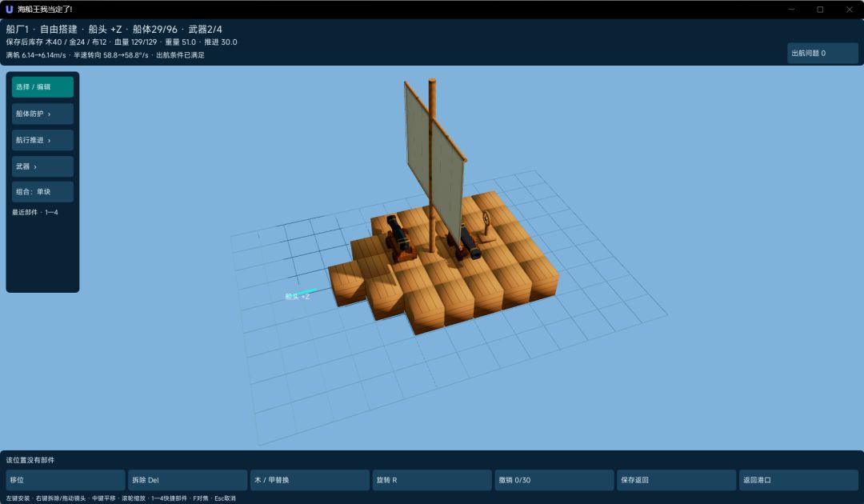Select the ship's steering wheel
The width and height of the screenshot is (864, 504).
click(486, 226)
